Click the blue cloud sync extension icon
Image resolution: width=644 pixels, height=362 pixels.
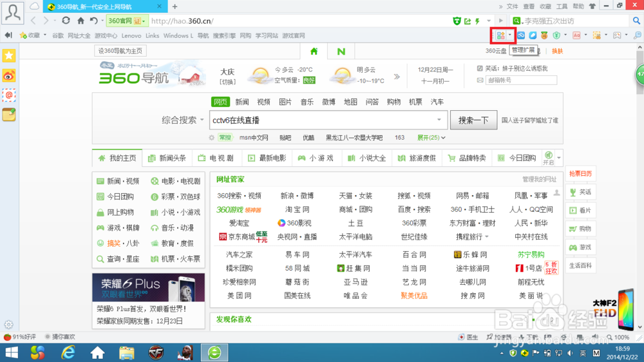pyautogui.click(x=521, y=35)
